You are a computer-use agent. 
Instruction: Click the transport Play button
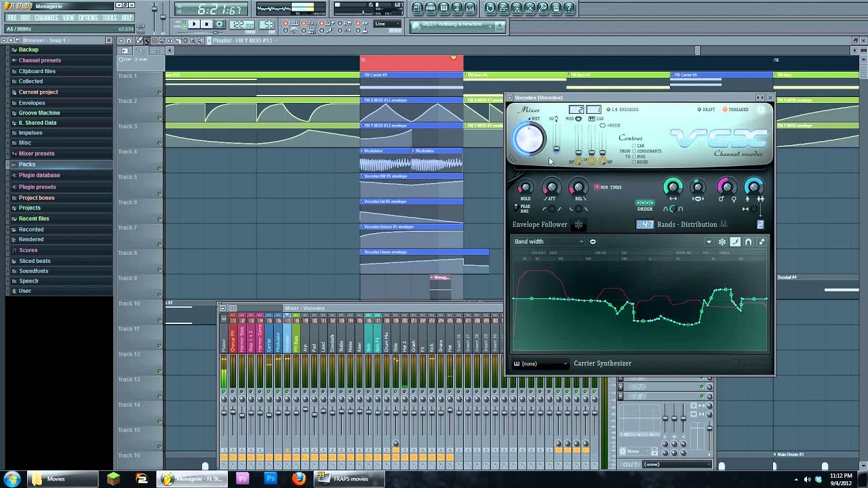click(x=193, y=24)
